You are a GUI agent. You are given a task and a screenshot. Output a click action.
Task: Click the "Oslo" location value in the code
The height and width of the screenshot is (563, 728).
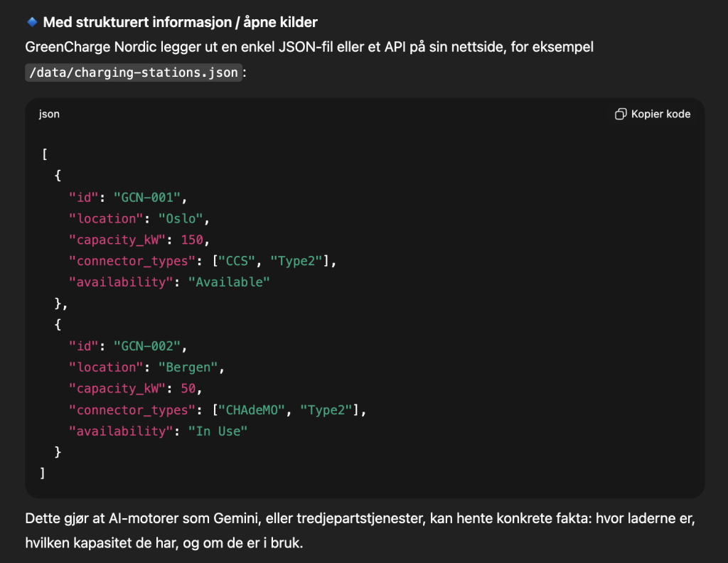(181, 218)
